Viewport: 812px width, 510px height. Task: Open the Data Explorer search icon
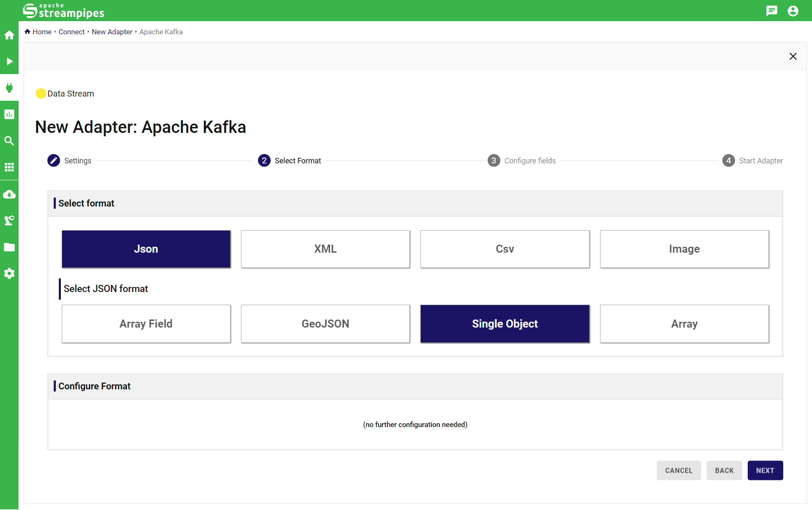[x=9, y=141]
